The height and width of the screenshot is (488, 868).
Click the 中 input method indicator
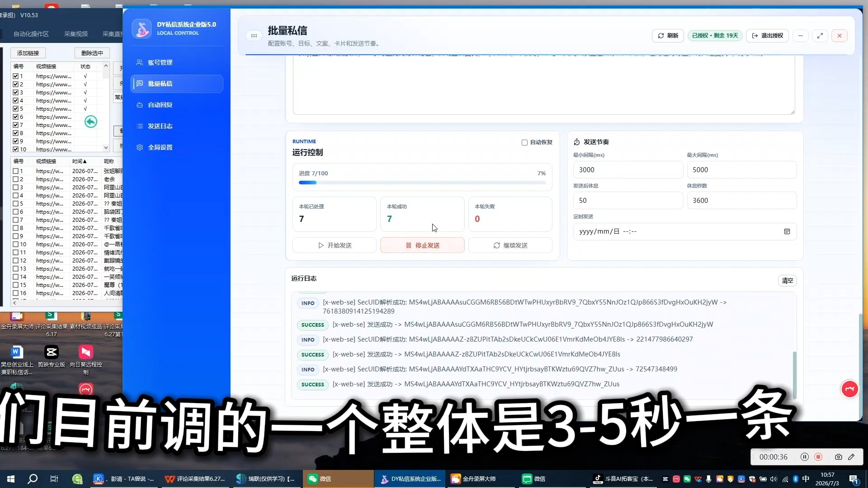[806, 479]
